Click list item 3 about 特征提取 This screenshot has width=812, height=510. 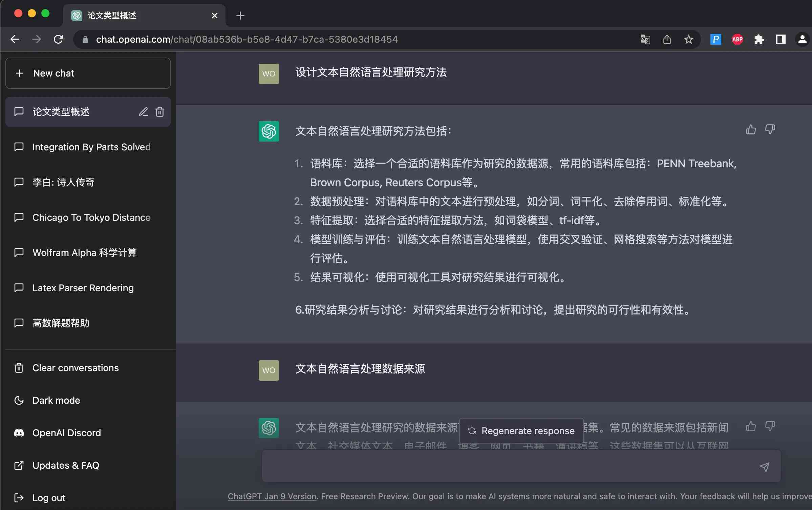click(x=456, y=220)
